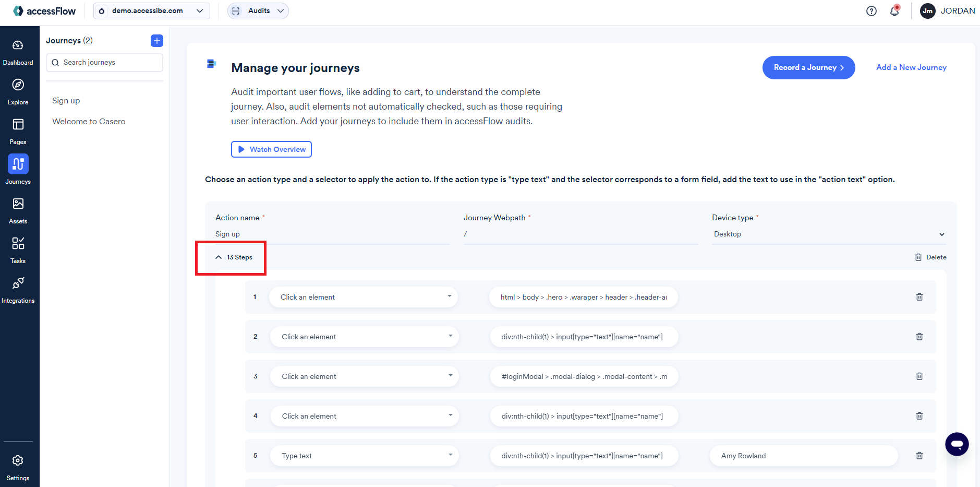The height and width of the screenshot is (487, 980).
Task: Collapse the 13 Steps section
Action: (234, 257)
